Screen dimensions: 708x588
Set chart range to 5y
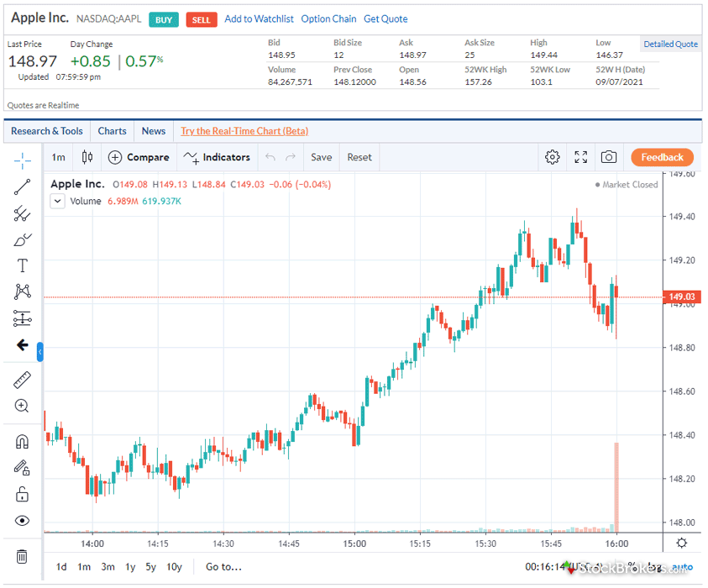click(151, 567)
